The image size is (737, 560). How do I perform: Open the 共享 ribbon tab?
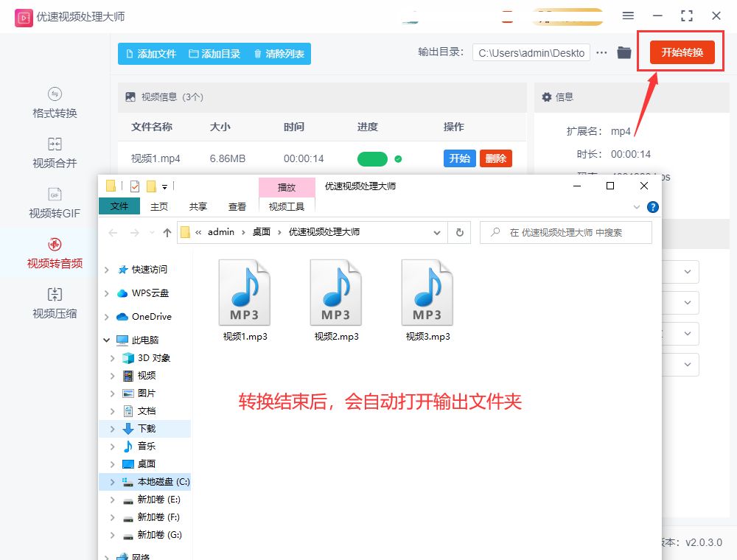pyautogui.click(x=198, y=207)
